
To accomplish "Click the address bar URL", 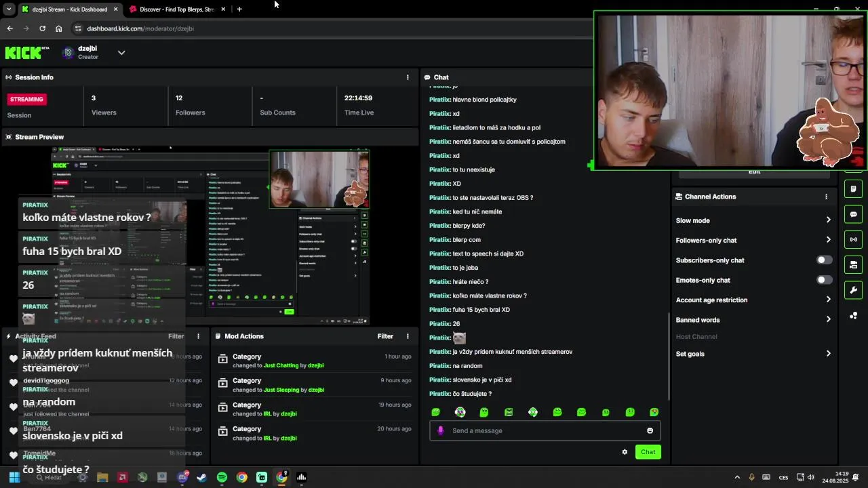I will point(140,28).
